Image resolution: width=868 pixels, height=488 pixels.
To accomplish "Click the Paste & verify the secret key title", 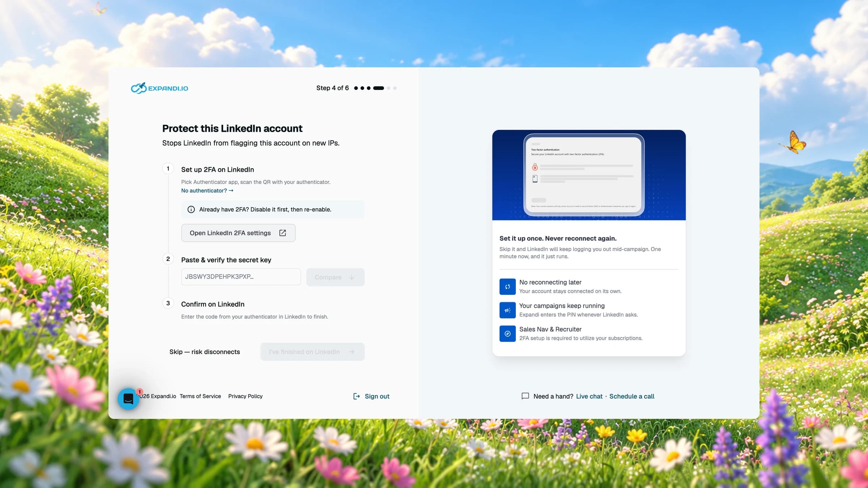I will pyautogui.click(x=226, y=260).
